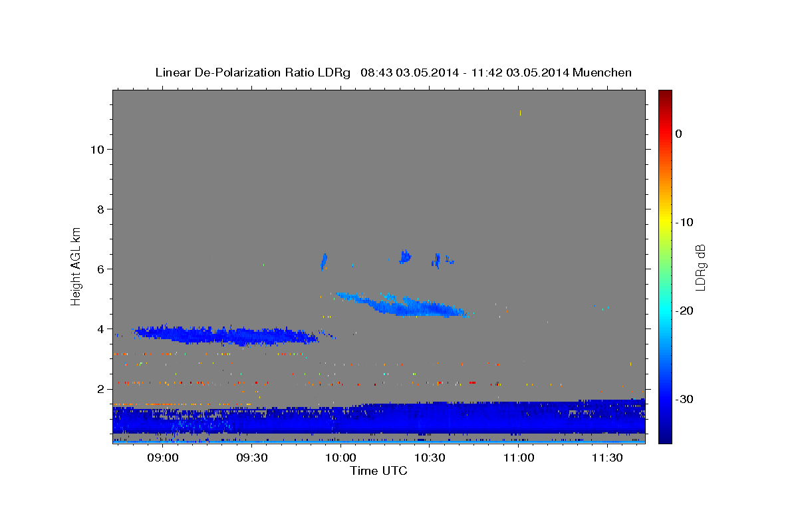Click the colorbar value 0

click(x=679, y=134)
